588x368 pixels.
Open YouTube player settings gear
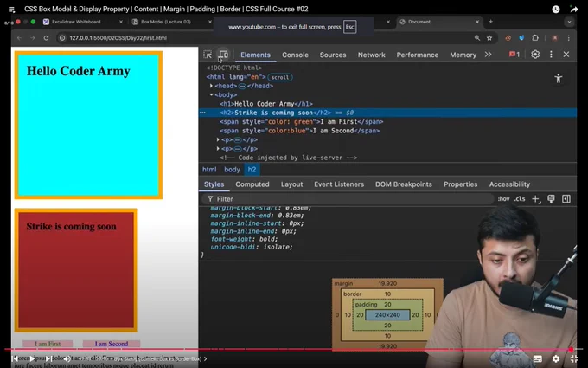[x=556, y=359]
